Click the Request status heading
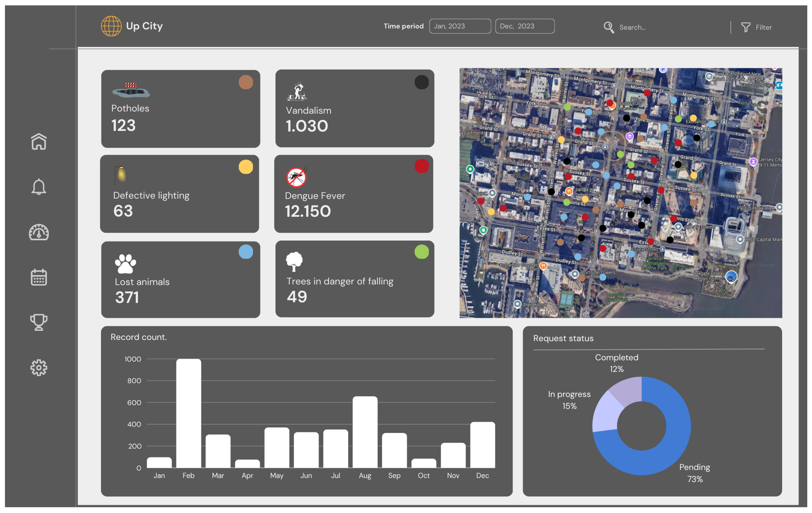The width and height of the screenshot is (812, 513). coord(563,338)
